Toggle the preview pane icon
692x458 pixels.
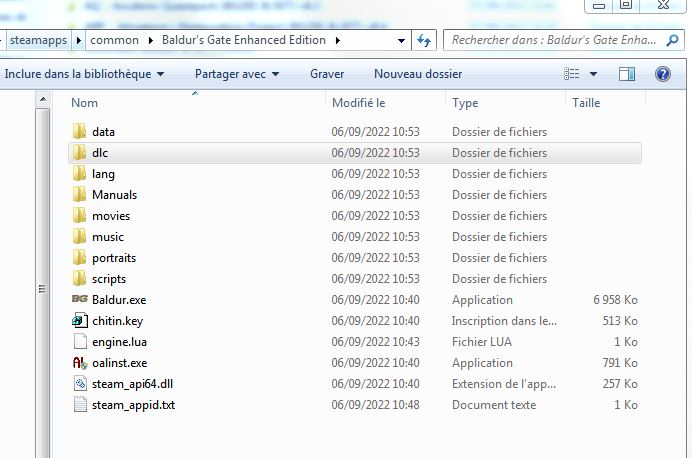coord(627,74)
